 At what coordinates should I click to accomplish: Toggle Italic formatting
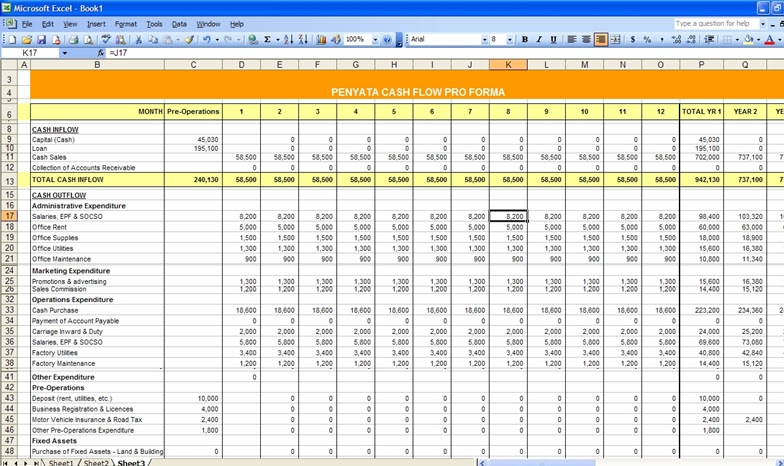(539, 40)
